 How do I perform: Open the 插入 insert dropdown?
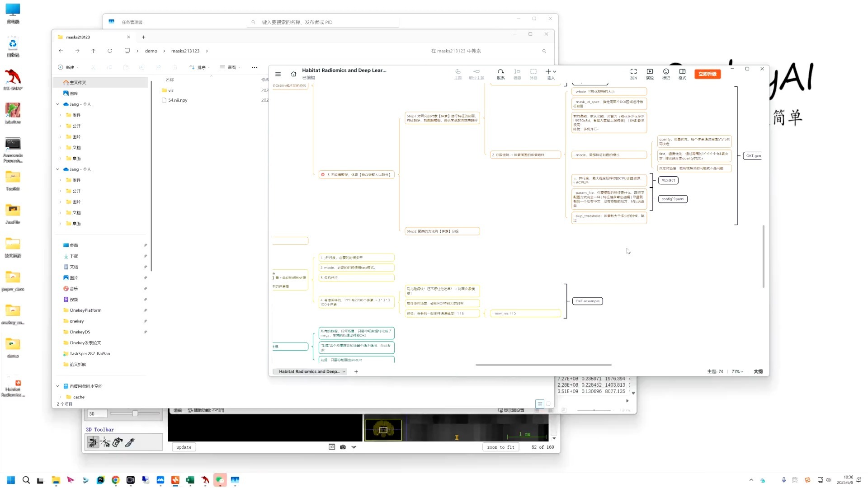tap(551, 74)
